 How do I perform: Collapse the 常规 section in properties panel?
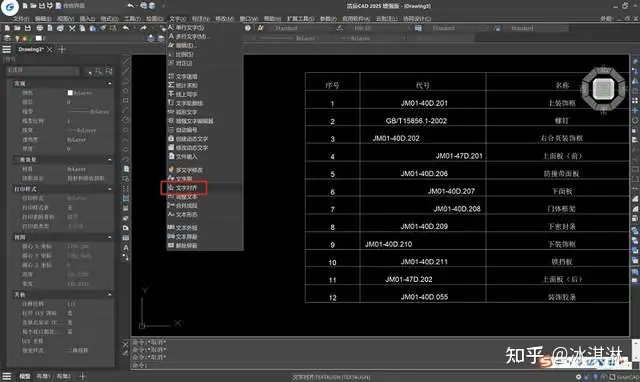109,83
